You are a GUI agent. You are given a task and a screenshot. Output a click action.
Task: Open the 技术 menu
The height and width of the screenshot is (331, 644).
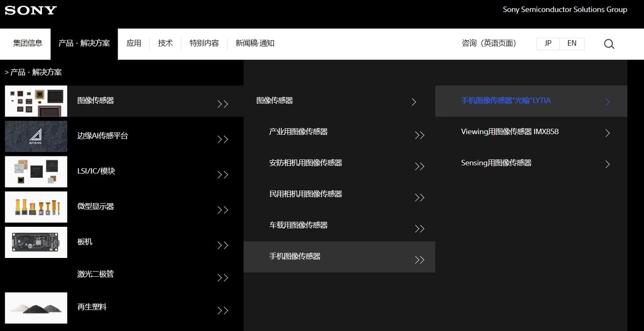(x=165, y=43)
